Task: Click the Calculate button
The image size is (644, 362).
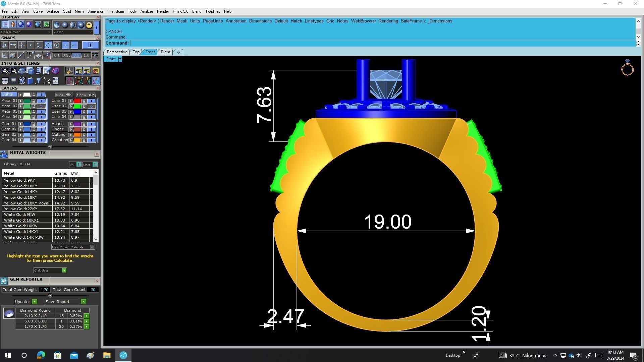Action: pyautogui.click(x=50, y=270)
